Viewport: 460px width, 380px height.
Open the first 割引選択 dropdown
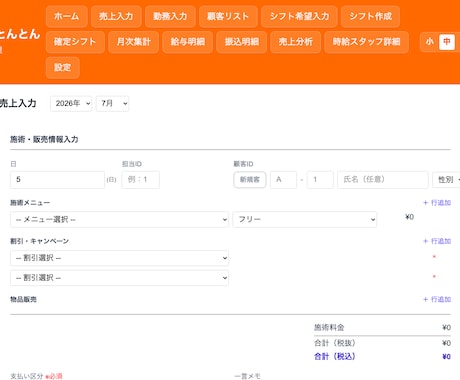tap(119, 258)
